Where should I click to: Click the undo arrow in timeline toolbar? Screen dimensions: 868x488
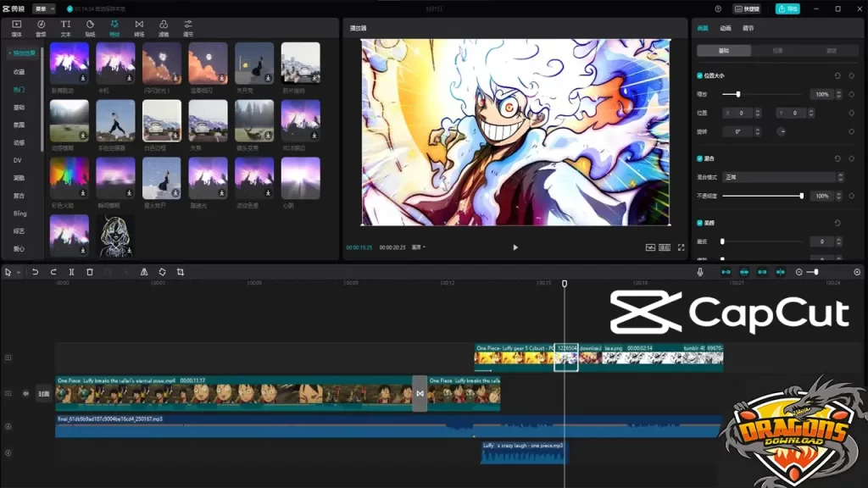coord(35,272)
